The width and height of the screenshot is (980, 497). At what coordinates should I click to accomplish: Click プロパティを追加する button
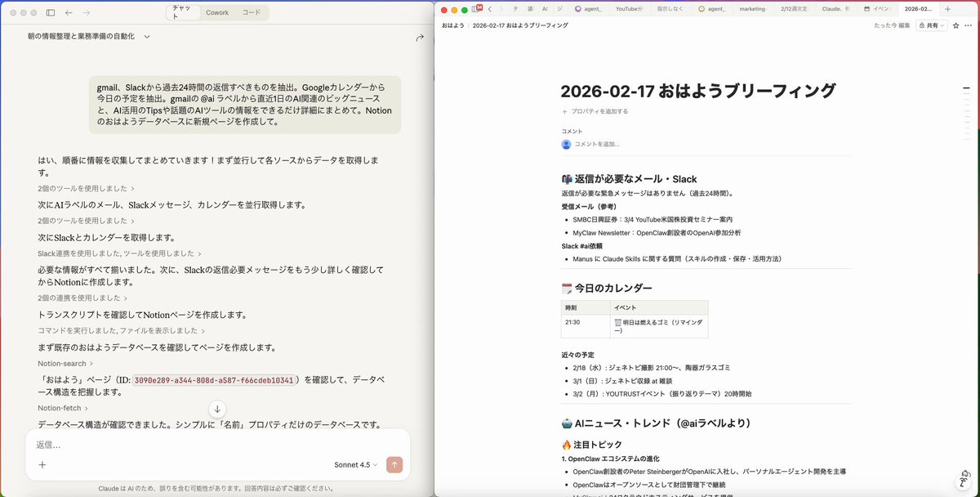pos(595,111)
